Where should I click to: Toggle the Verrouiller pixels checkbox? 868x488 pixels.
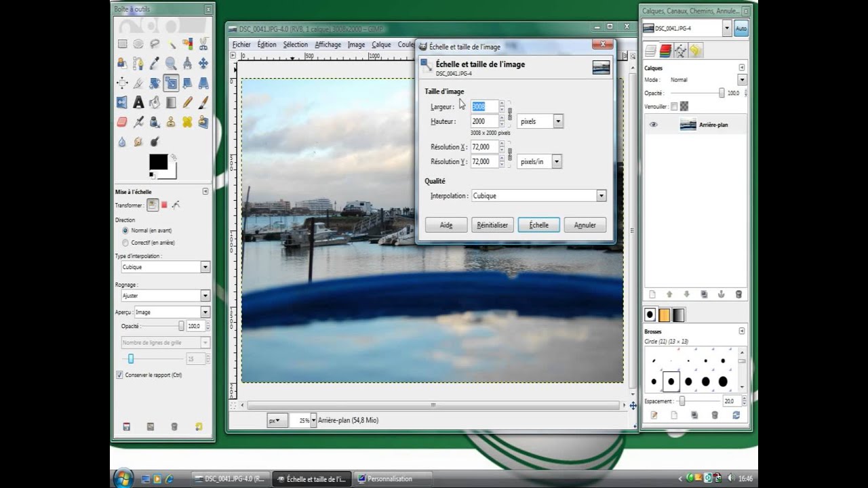674,106
